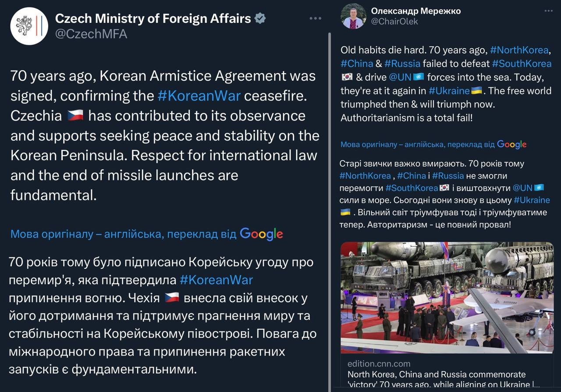Screen dimensions: 561x392
Task: Select #SouthKorea hashtag in the English original
Action: click(x=521, y=64)
